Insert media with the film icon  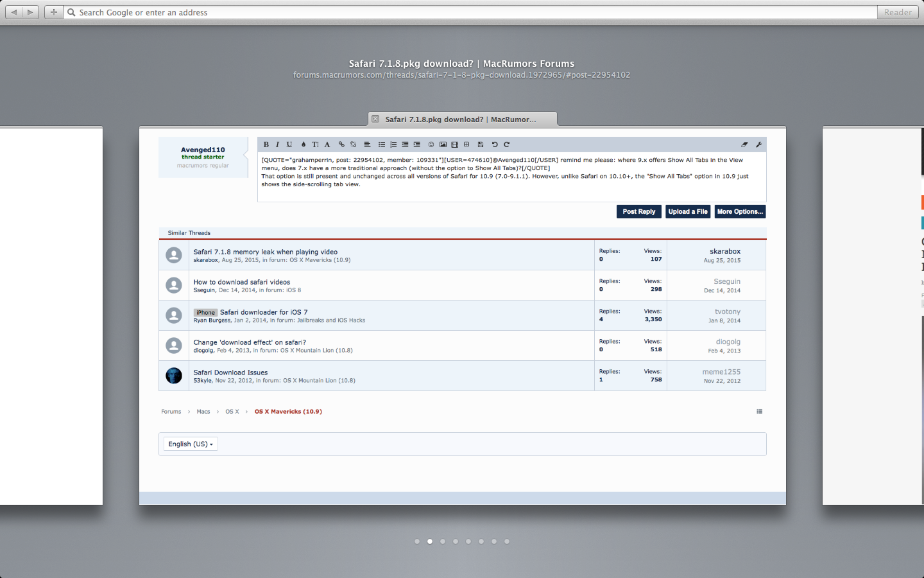[x=454, y=144]
